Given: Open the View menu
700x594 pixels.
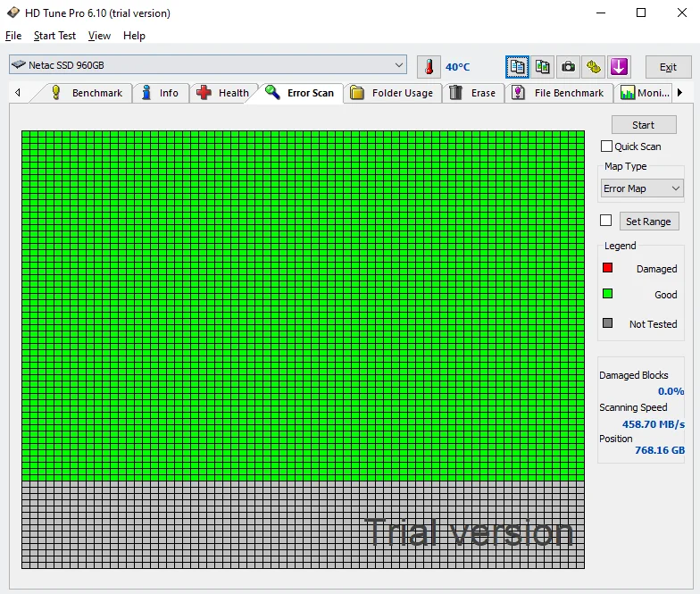Looking at the screenshot, I should (x=99, y=36).
